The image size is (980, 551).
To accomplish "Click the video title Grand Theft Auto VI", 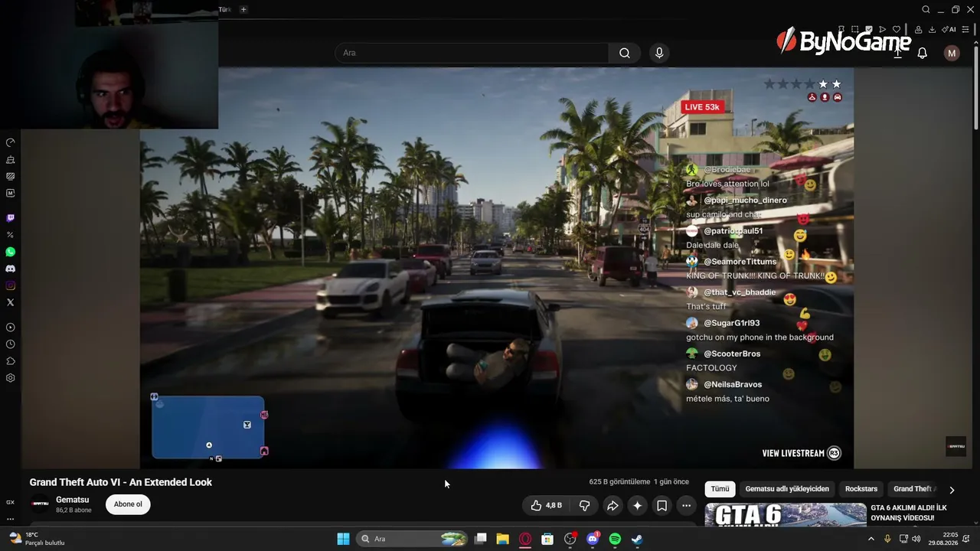I will (x=121, y=482).
